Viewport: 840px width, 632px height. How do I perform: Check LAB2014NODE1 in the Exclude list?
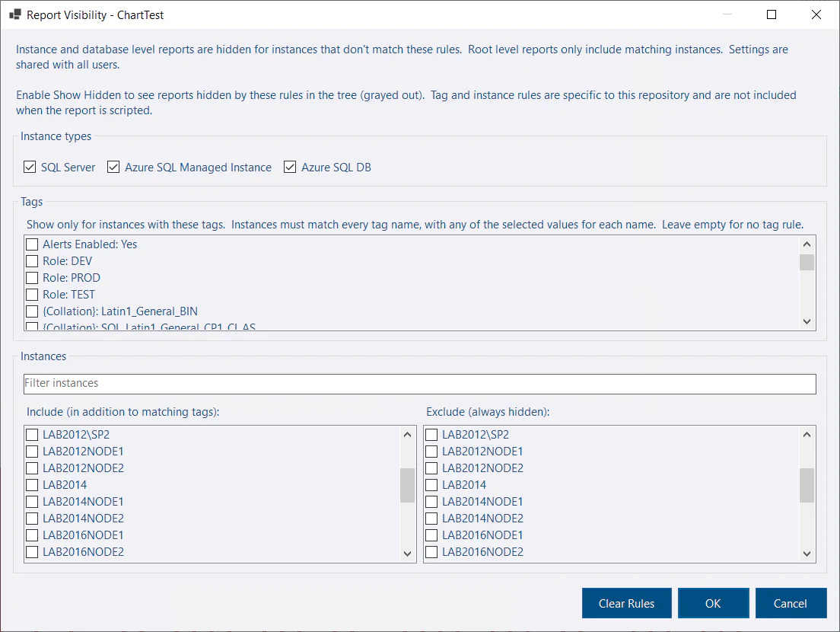coord(431,502)
